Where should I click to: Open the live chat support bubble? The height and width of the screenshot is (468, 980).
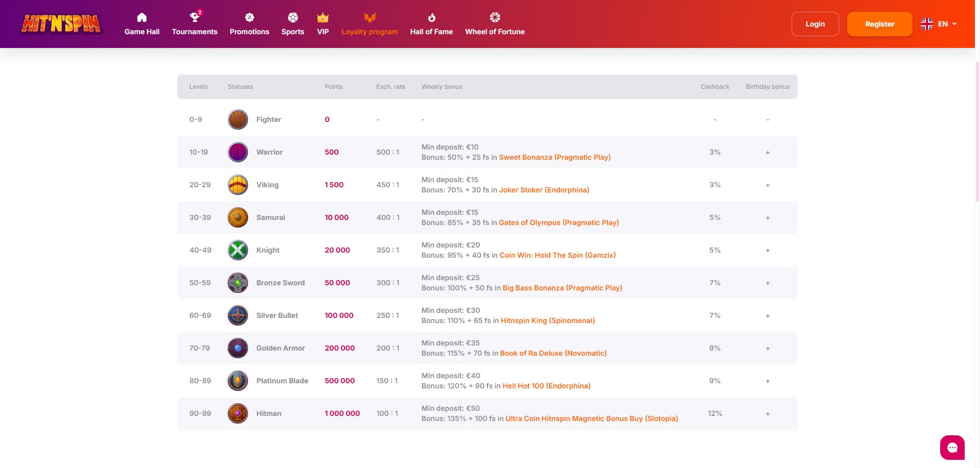pyautogui.click(x=952, y=448)
